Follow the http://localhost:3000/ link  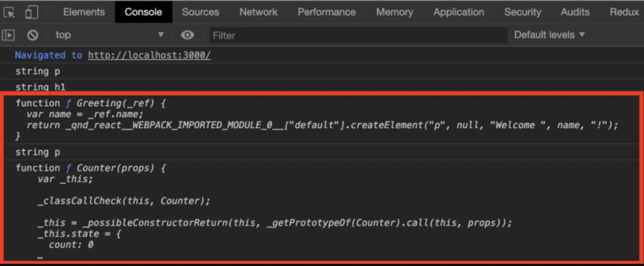point(149,55)
